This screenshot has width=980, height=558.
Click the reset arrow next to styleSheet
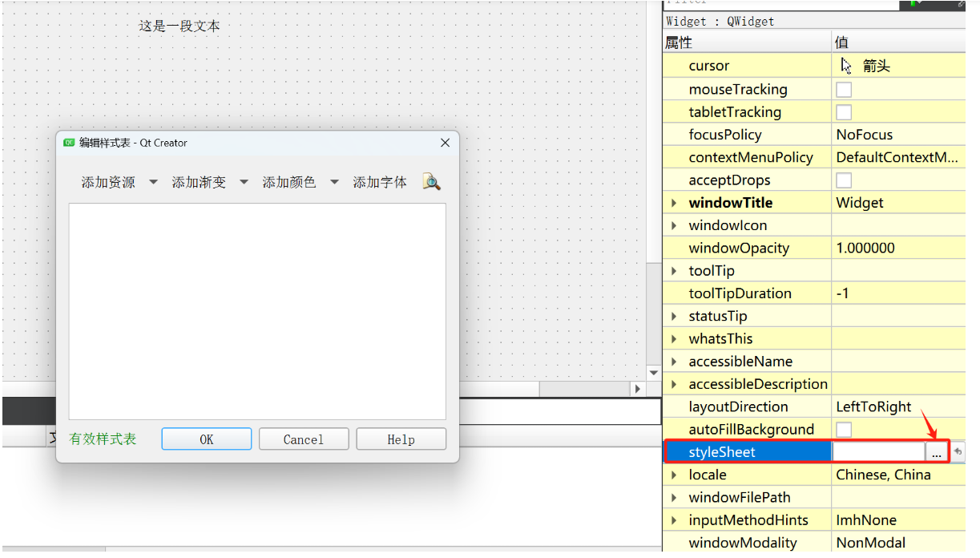[958, 452]
